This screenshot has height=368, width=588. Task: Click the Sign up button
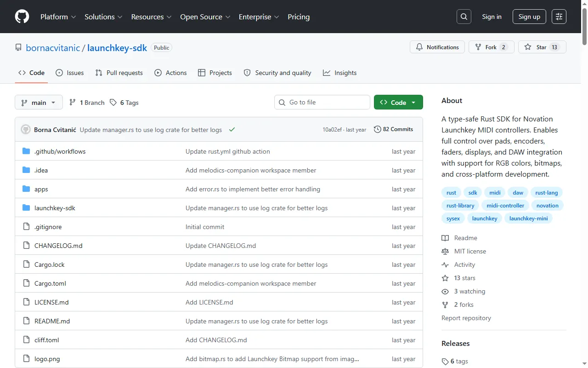pos(529,17)
